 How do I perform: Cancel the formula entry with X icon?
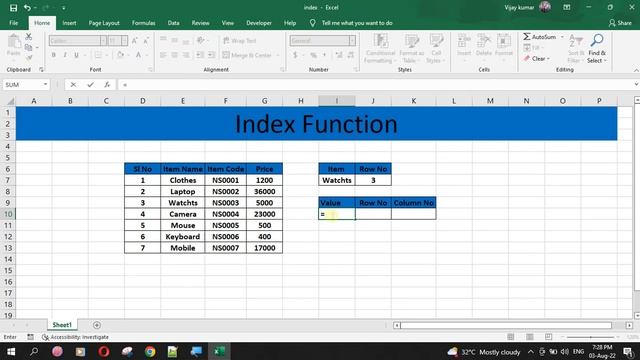pyautogui.click(x=73, y=84)
